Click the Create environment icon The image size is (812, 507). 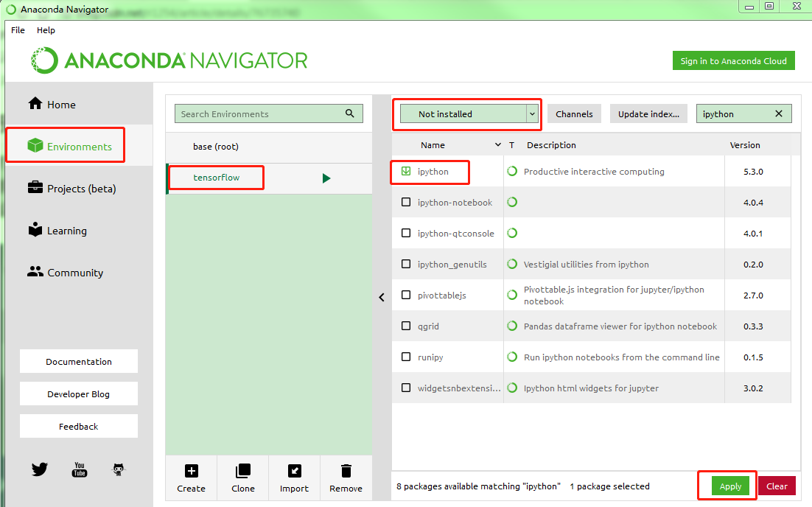click(191, 471)
